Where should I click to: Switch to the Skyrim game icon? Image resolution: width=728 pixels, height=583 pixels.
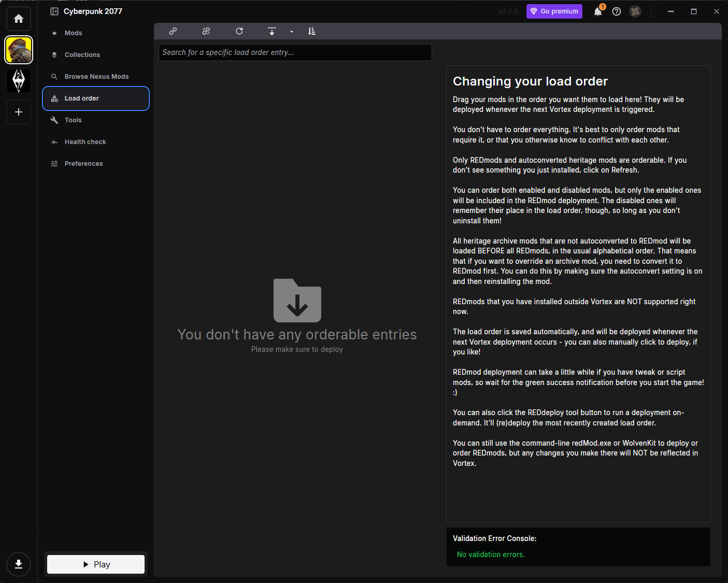click(19, 81)
